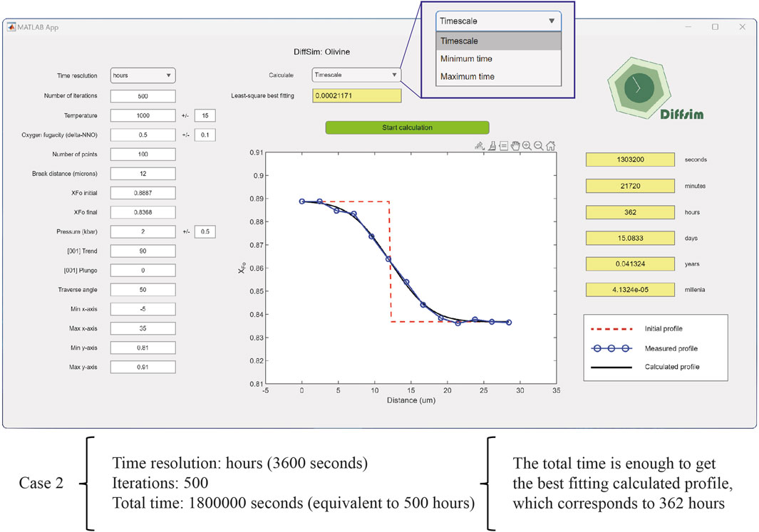
Task: Click the [001] Plunge field
Action: coord(143,271)
